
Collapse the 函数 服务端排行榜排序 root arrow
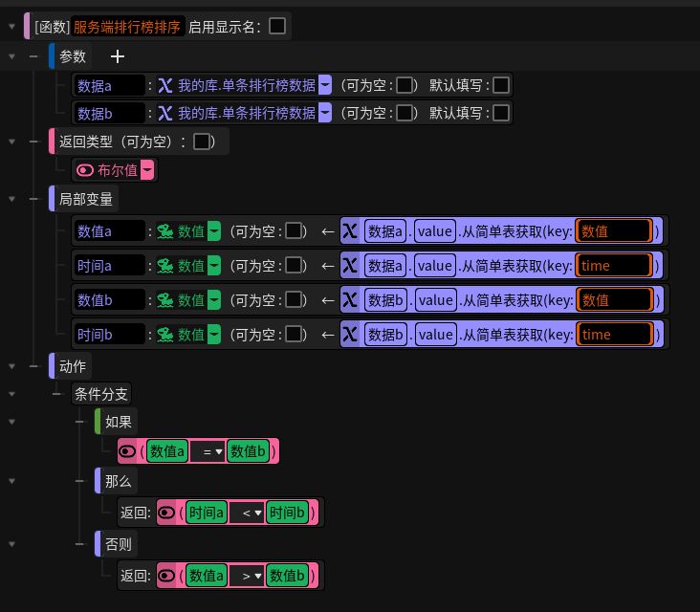12,27
